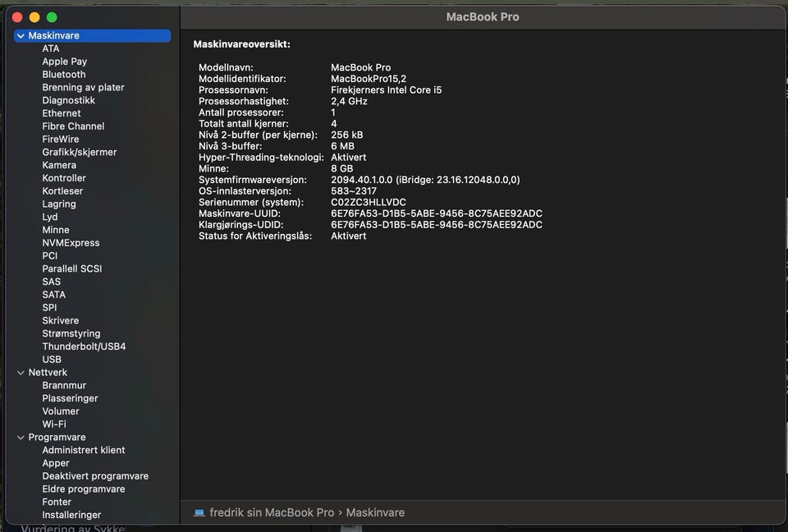This screenshot has width=788, height=532.
Task: Click the Klargjørings-UDID value
Action: pos(437,225)
